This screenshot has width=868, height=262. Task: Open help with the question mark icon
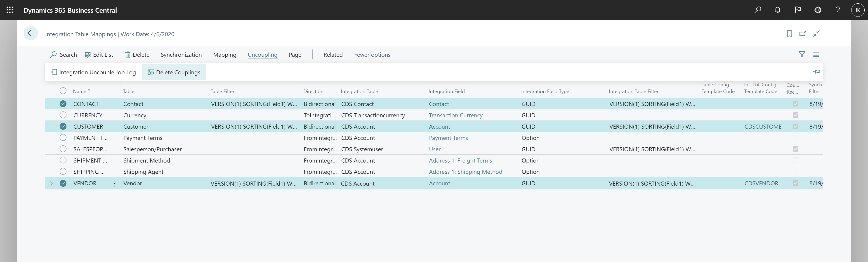point(838,10)
